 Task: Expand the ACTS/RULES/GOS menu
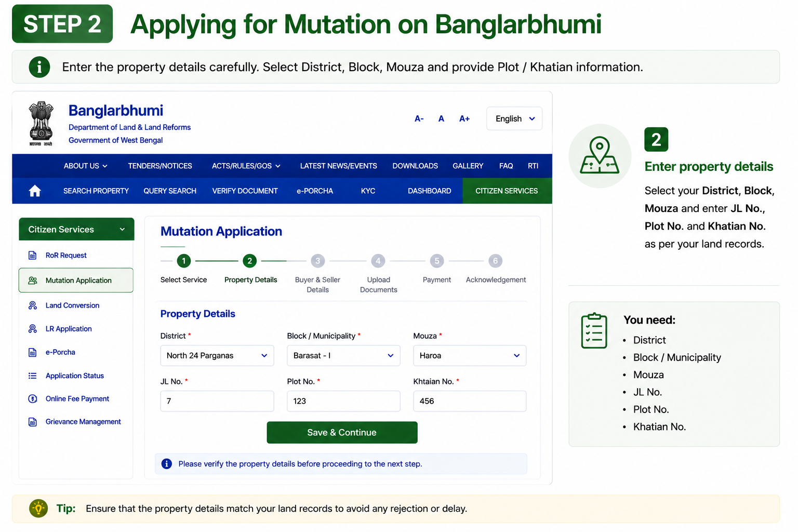point(246,166)
